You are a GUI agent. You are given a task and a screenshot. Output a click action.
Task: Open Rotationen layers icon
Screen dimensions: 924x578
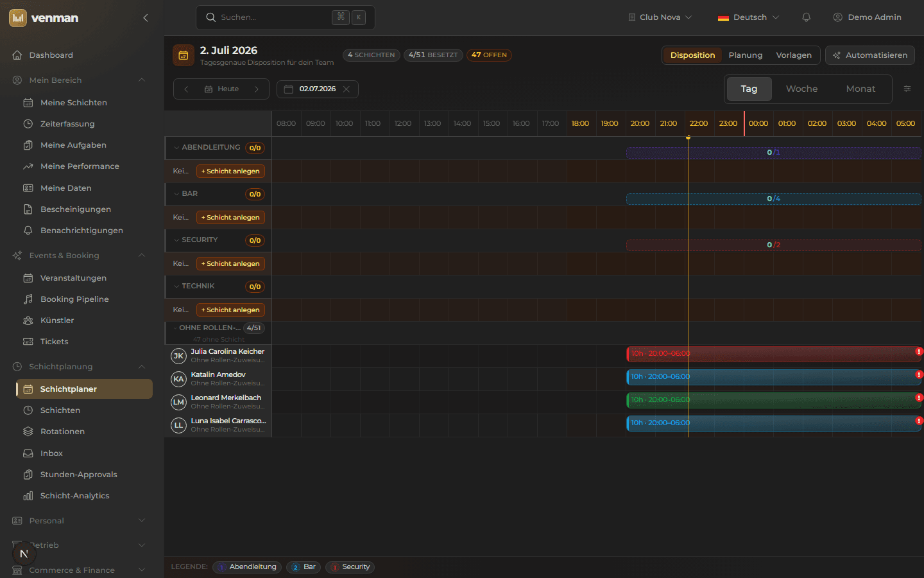(28, 432)
